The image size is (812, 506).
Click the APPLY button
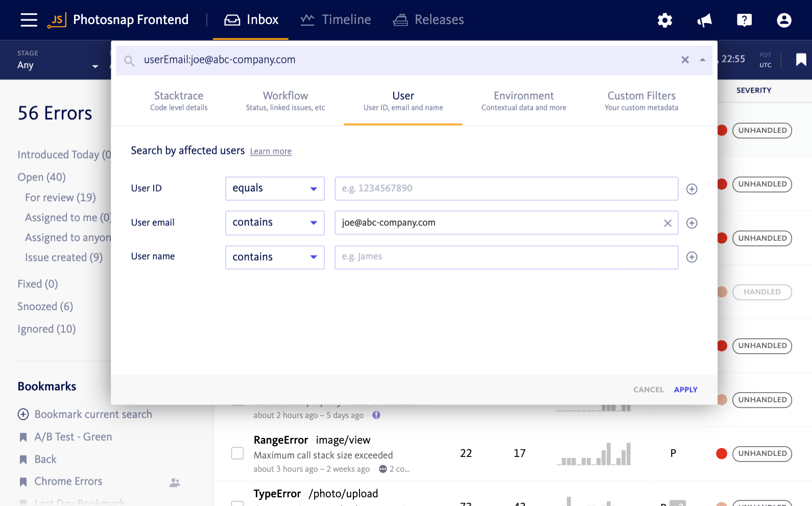686,389
